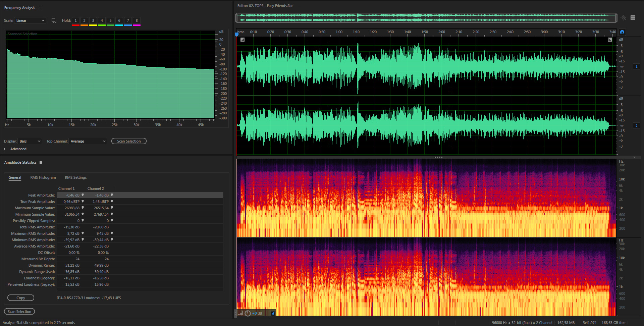Screen dimensions: 644x326
Task: Click the HUD level bars icon
Action: (x=240, y=314)
